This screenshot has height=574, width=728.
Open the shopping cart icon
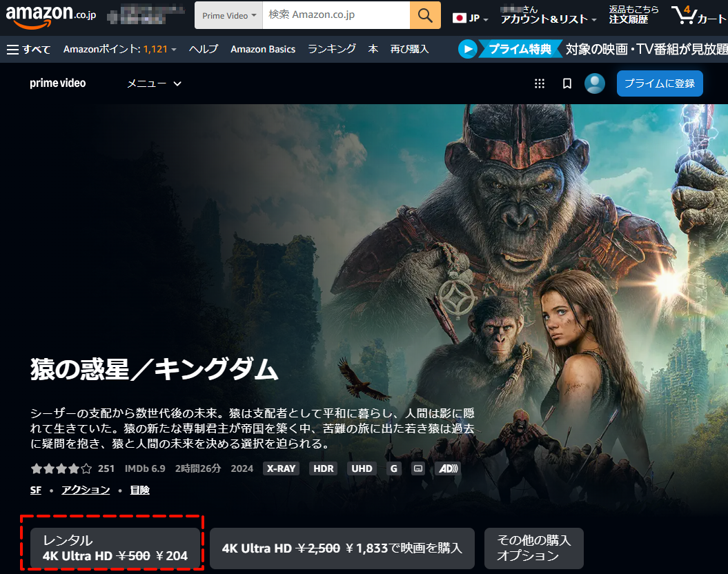[x=683, y=14]
